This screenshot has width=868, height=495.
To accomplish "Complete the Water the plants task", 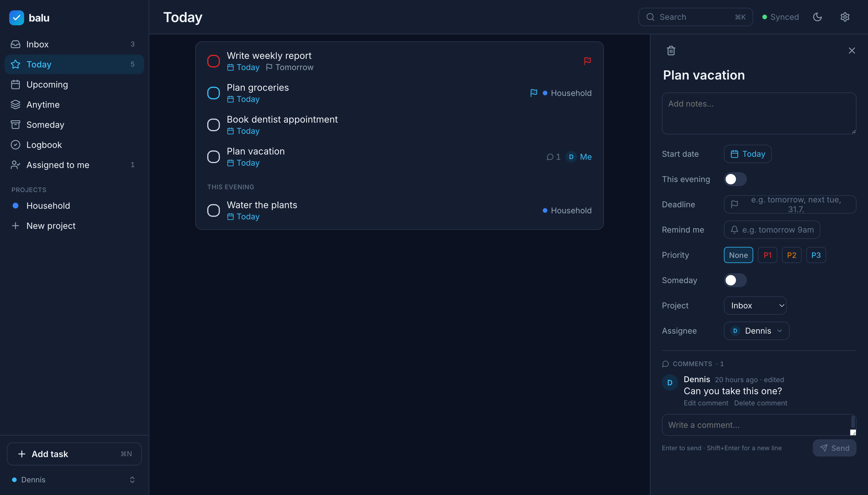I will click(214, 210).
